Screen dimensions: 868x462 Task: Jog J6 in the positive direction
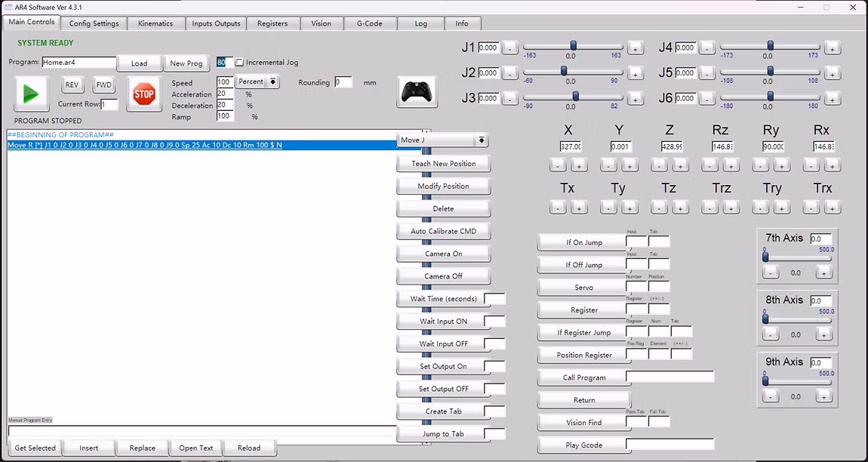pos(832,99)
